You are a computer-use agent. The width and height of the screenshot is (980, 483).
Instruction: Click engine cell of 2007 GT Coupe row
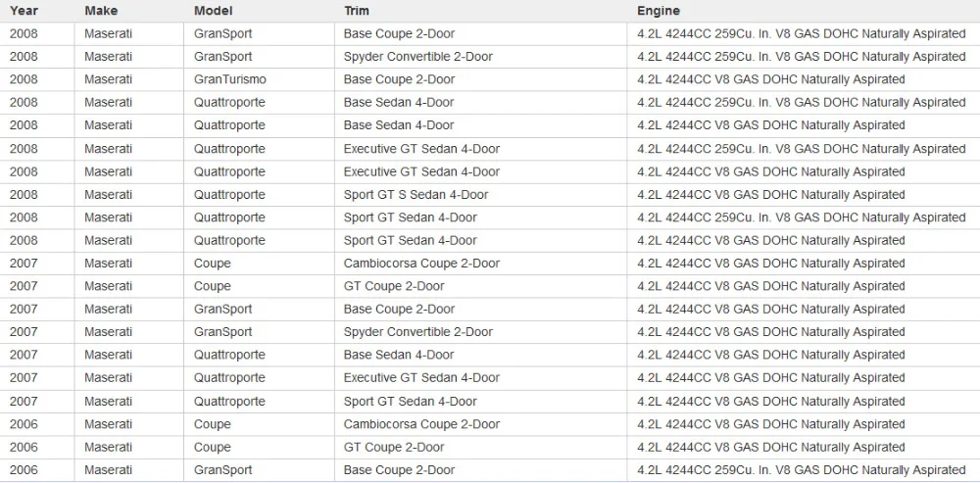pyautogui.click(x=770, y=286)
